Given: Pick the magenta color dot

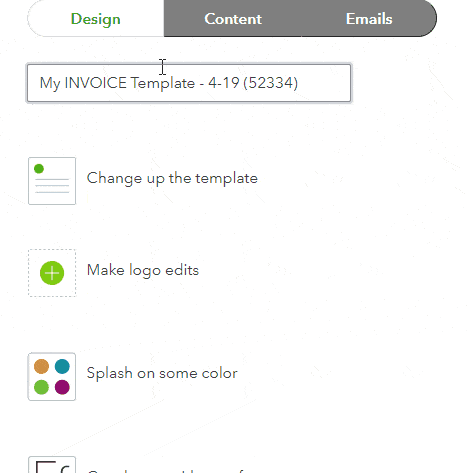Looking at the screenshot, I should point(62,387).
